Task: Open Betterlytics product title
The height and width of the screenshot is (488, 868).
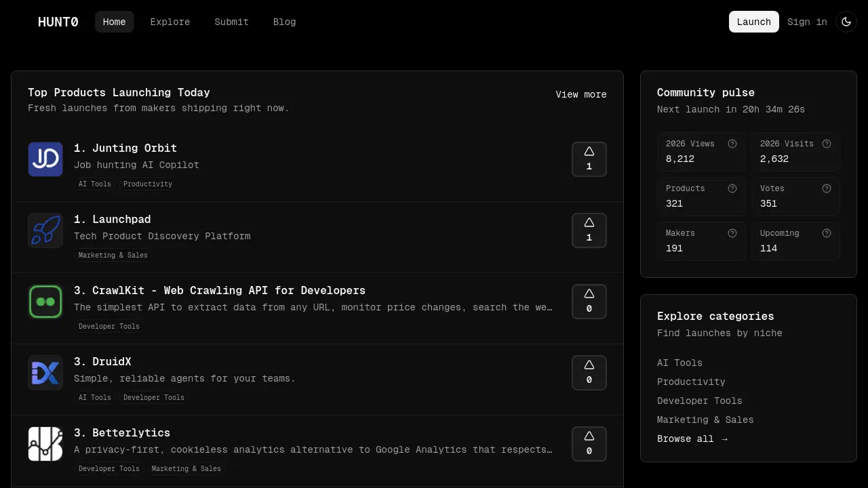Action: point(122,432)
